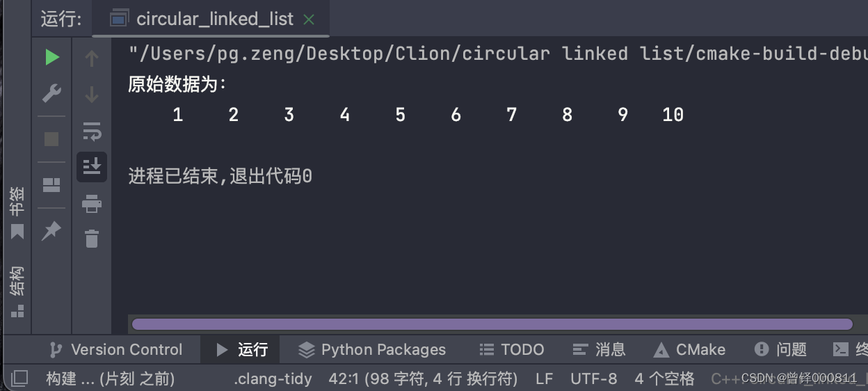Change UTF-8 file encoding in status bar
This screenshot has height=391, width=868.
tap(593, 379)
